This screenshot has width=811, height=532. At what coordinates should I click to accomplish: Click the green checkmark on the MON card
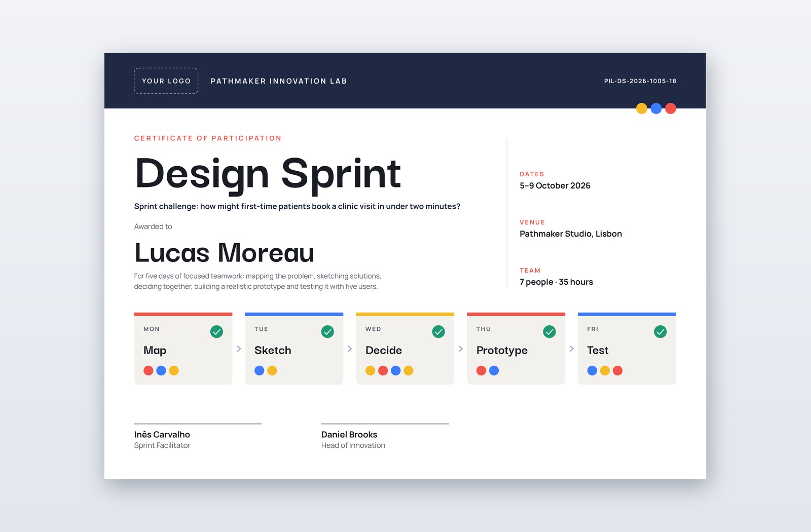click(216, 332)
